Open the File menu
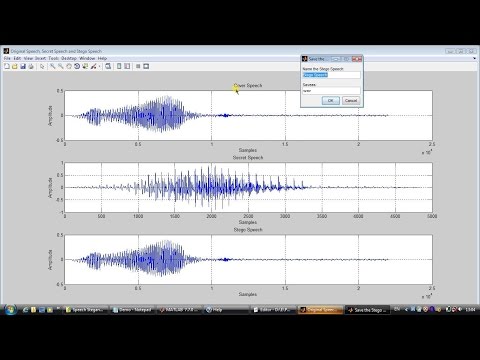The image size is (480, 360). pyautogui.click(x=7, y=58)
